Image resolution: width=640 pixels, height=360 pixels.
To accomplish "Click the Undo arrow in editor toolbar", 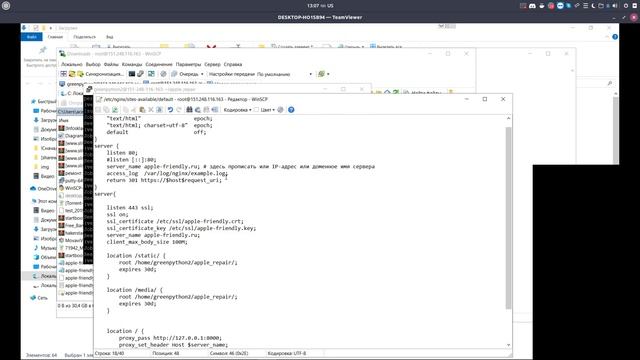I will tap(170, 110).
